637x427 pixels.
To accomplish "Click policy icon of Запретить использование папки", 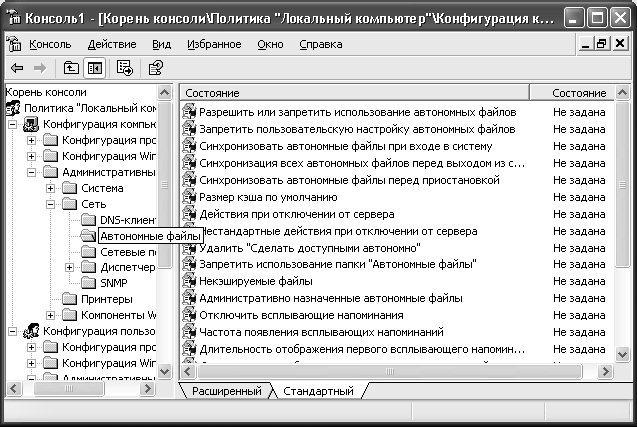I will click(x=189, y=264).
